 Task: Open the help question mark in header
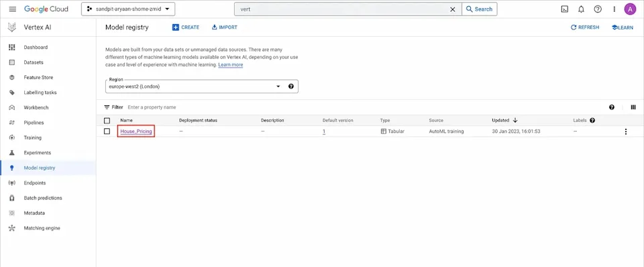pos(598,9)
